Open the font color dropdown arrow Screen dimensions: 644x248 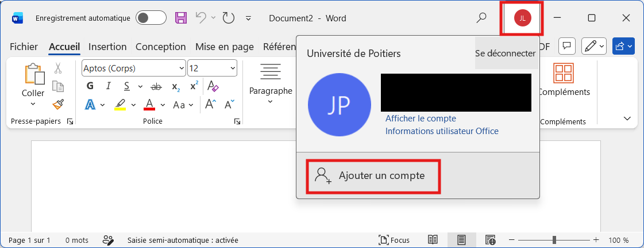click(x=163, y=105)
